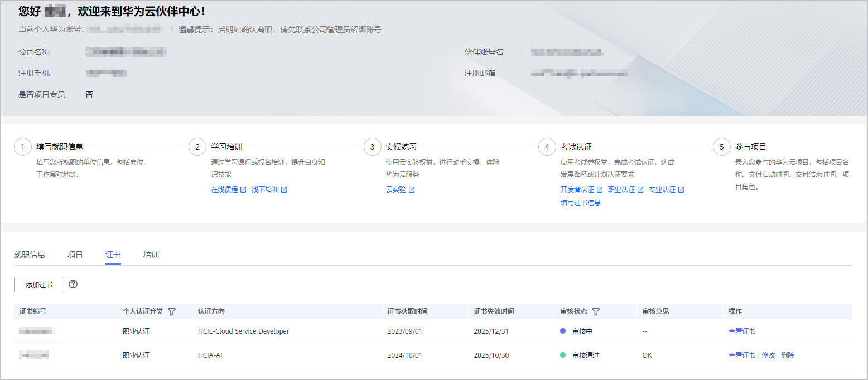Image resolution: width=868 pixels, height=380 pixels.
Task: Open the 培训 tab
Action: pos(151,254)
